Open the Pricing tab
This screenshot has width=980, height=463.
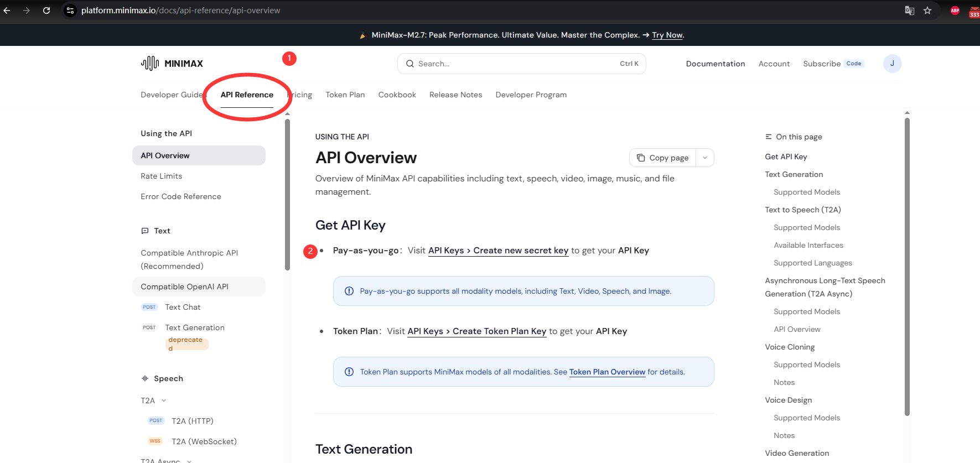point(299,95)
